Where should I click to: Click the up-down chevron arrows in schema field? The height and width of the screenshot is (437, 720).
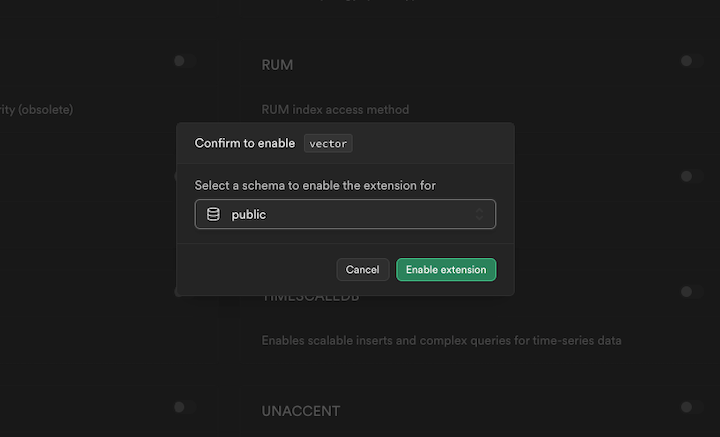coord(480,214)
